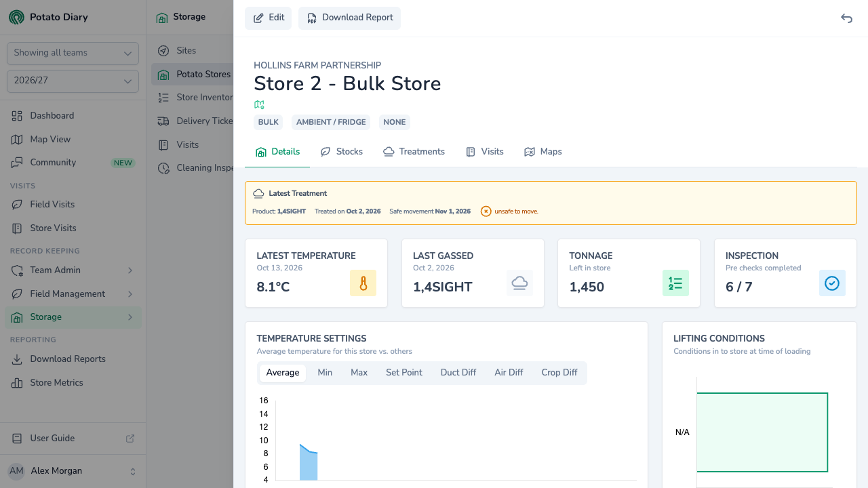Click the Sites compass icon
The image size is (868, 488).
point(163,51)
